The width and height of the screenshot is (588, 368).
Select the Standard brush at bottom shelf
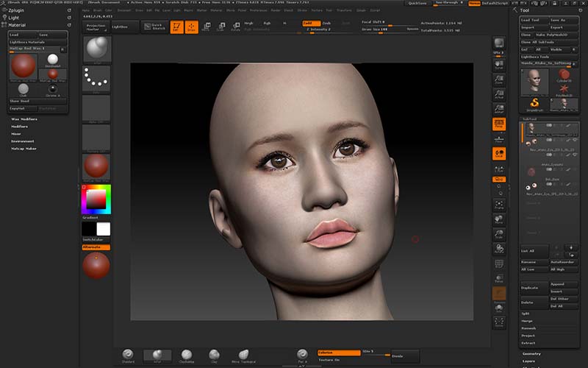[128, 355]
